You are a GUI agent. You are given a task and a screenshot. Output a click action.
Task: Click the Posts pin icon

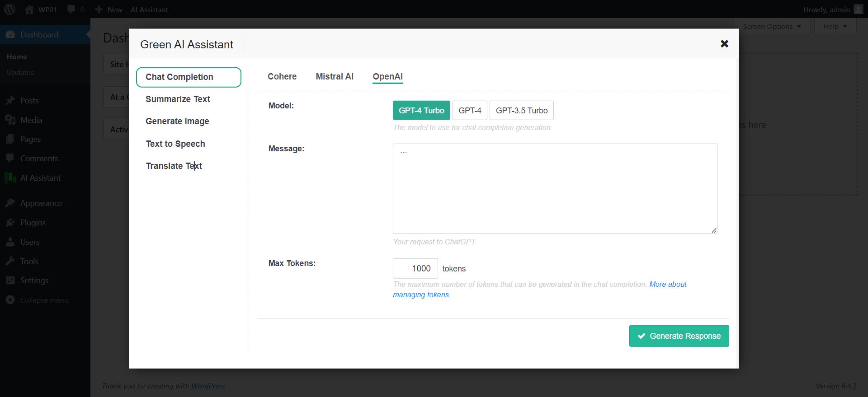(x=10, y=101)
